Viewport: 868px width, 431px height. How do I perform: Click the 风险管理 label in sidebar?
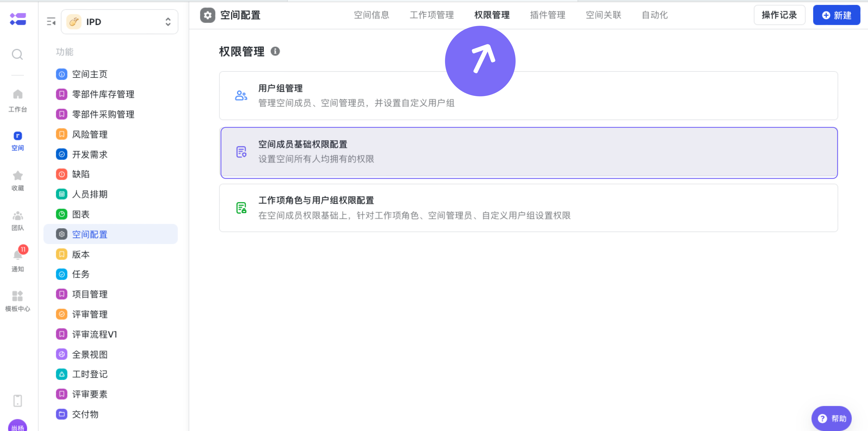click(x=90, y=134)
